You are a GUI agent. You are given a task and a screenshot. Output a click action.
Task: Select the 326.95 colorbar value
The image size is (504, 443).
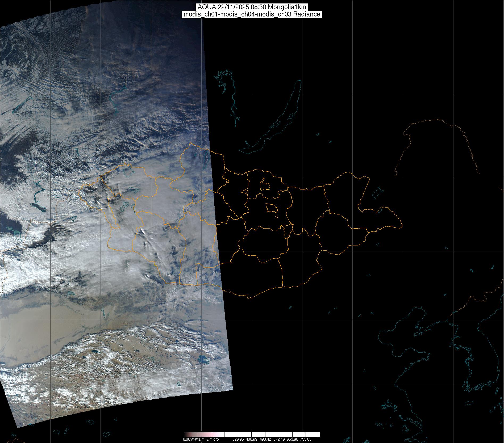tap(238, 439)
